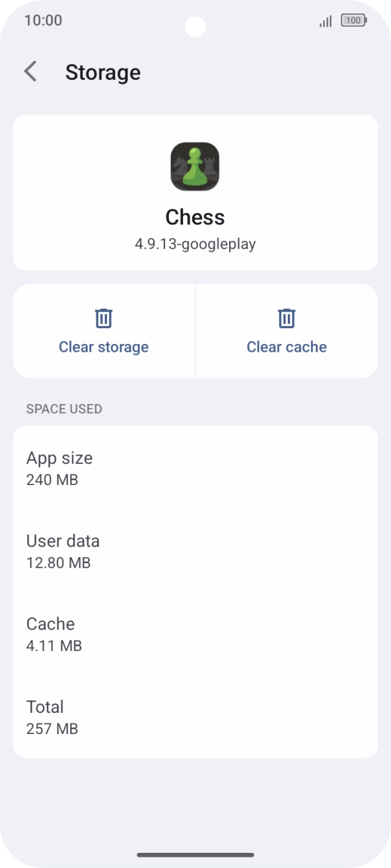
Task: Click the Clear cache button
Action: [x=287, y=330]
